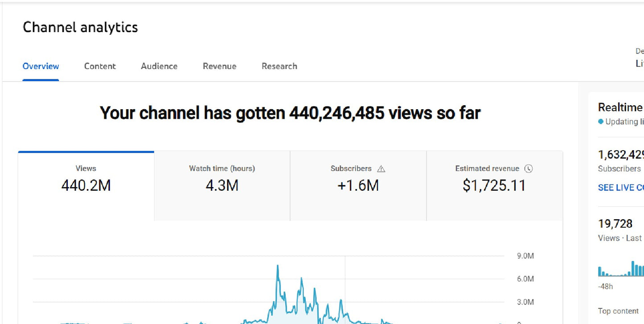
Task: Click the warning icon beside Subscribers
Action: coord(381,168)
